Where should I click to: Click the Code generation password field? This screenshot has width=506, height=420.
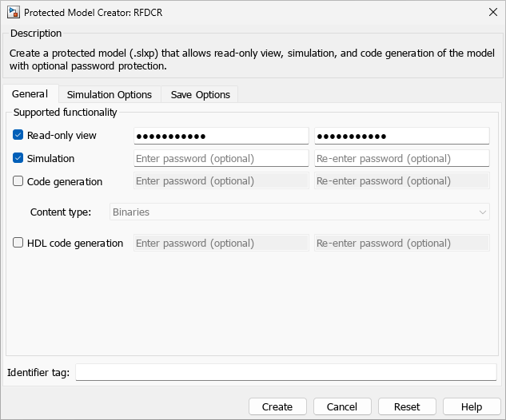point(221,181)
